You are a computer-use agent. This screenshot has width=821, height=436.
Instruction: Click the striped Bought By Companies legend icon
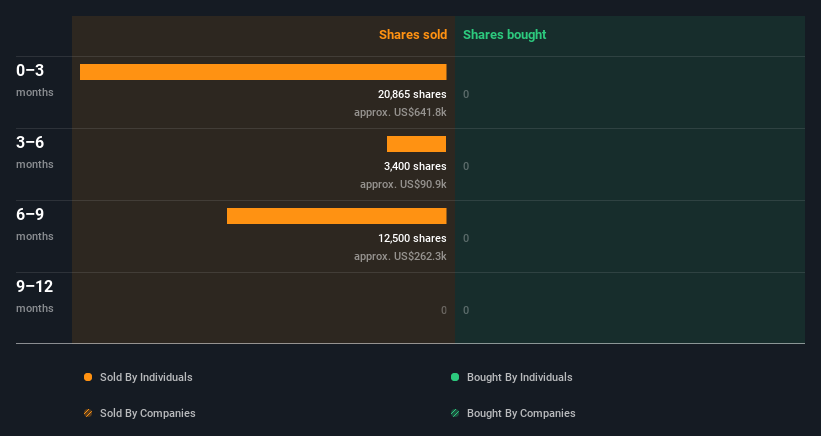coord(455,413)
